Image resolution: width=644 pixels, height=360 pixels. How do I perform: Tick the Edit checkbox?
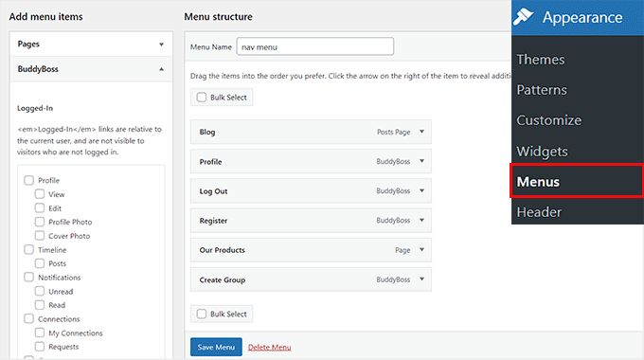(40, 207)
